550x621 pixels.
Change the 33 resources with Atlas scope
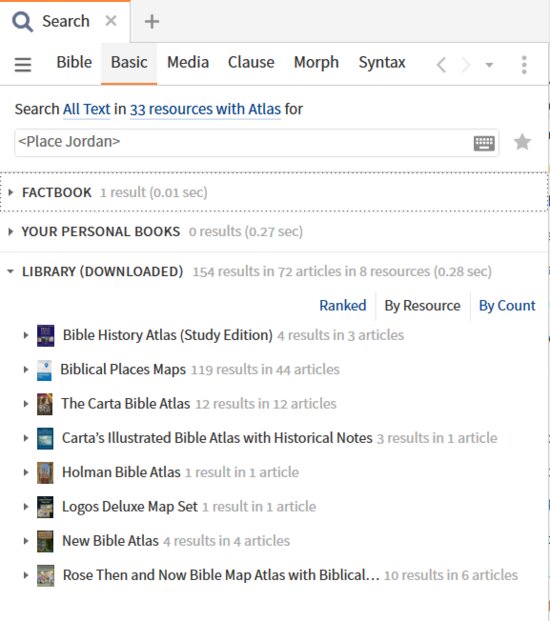click(x=205, y=109)
